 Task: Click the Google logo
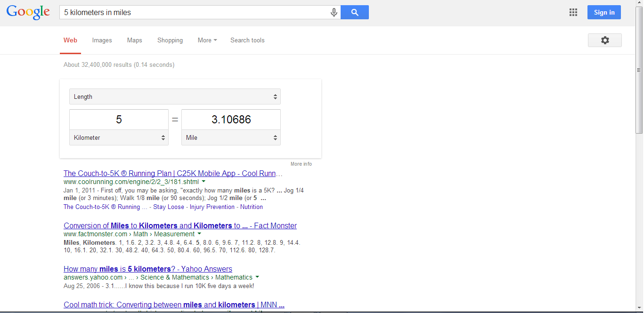click(x=28, y=12)
